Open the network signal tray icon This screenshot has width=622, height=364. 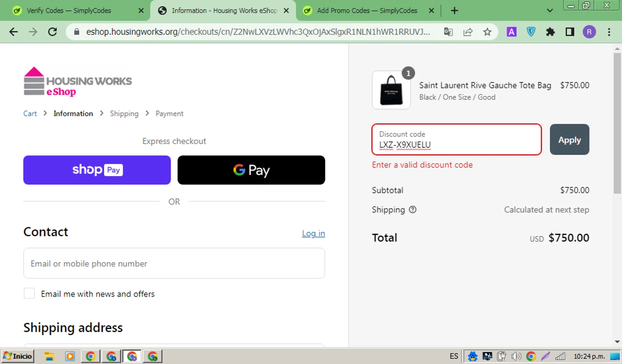560,356
